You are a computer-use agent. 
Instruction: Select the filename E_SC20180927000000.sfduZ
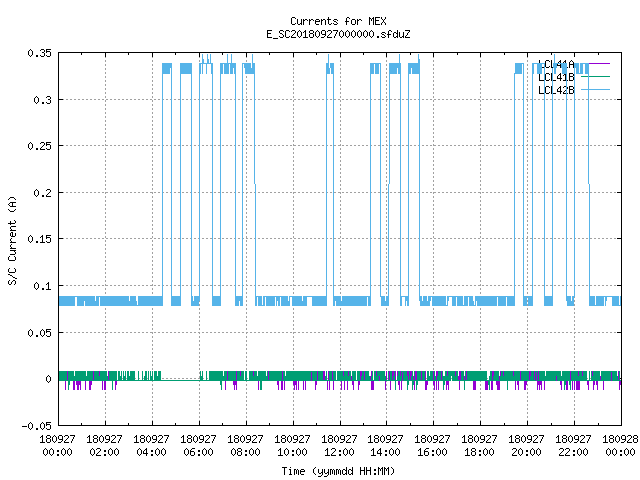pos(338,34)
